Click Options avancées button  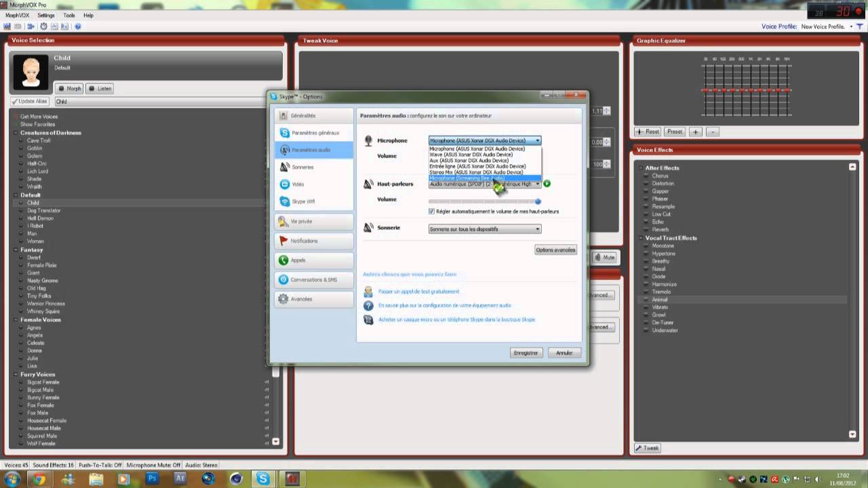point(555,250)
